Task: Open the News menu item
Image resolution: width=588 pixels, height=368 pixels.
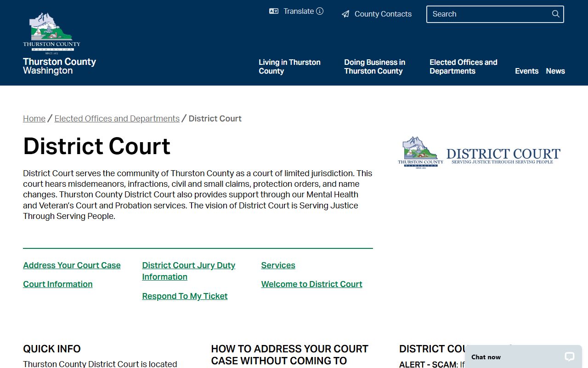Action: point(555,71)
